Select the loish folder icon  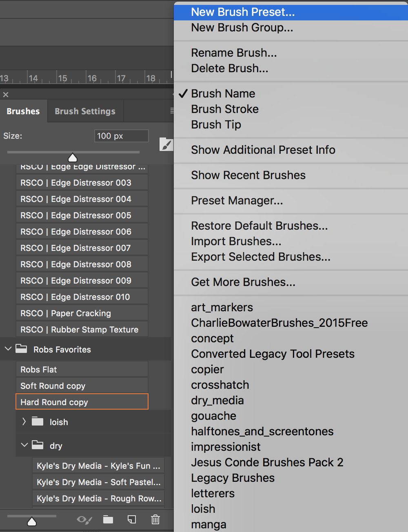tap(38, 421)
